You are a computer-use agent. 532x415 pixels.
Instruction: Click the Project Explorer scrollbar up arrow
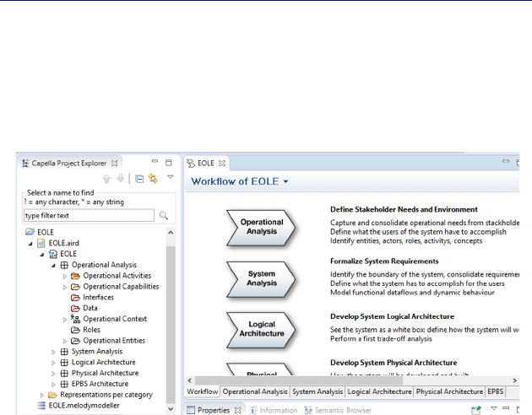(171, 233)
